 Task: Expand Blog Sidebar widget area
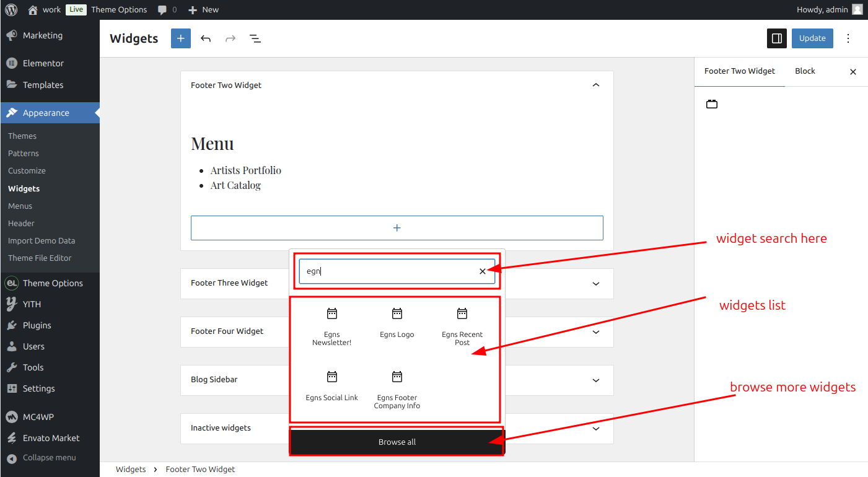coord(596,380)
